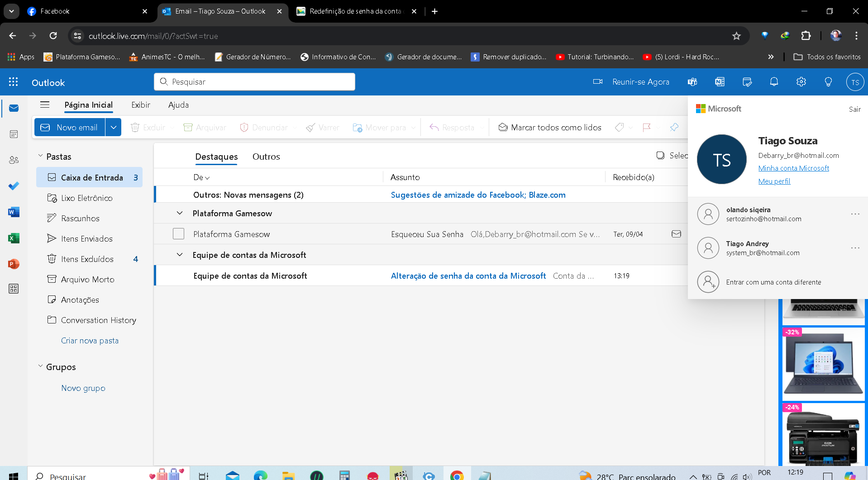Image resolution: width=868 pixels, height=480 pixels.
Task: Click the Outlook Pesquisar search box
Action: tap(254, 82)
